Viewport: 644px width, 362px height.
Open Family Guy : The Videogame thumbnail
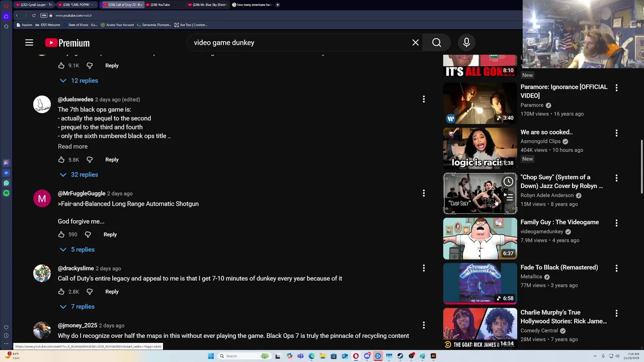tap(480, 239)
